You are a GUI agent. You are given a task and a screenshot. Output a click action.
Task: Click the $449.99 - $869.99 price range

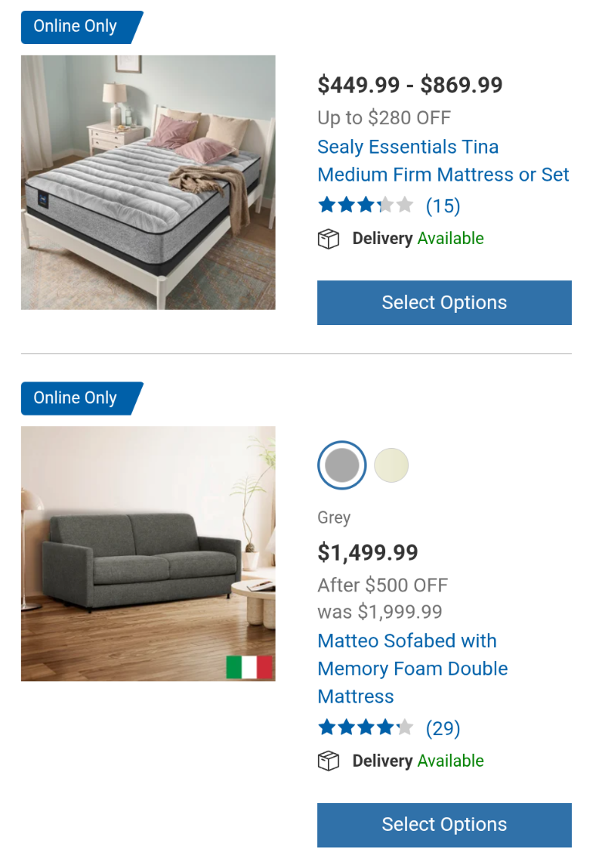[x=410, y=85]
